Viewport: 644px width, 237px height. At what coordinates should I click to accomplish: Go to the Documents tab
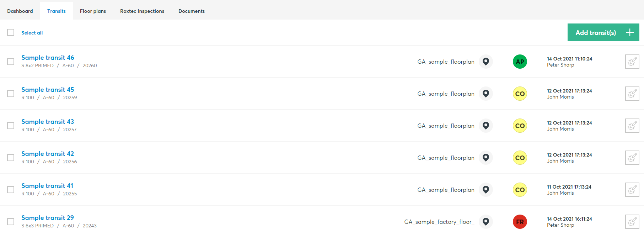click(x=191, y=11)
